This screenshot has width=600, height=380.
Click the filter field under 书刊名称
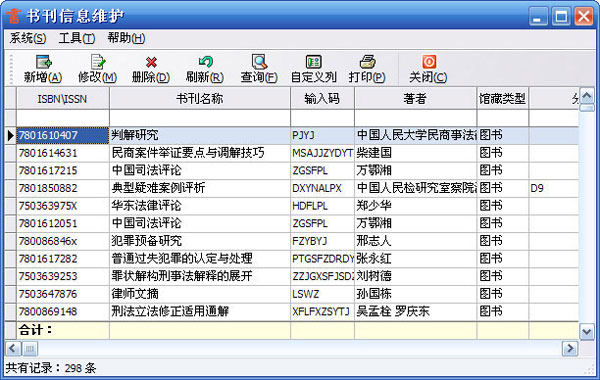pos(200,118)
